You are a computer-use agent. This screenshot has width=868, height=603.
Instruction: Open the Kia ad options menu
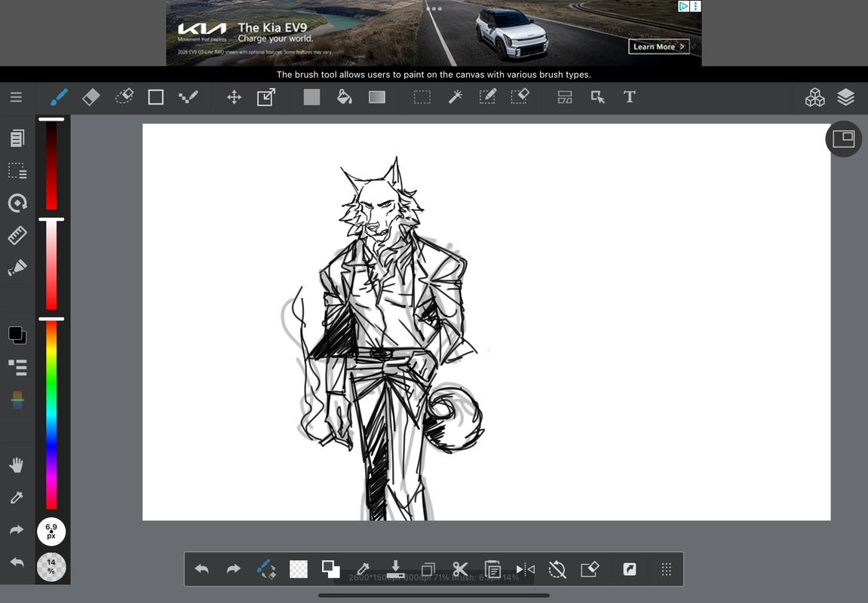click(x=696, y=6)
